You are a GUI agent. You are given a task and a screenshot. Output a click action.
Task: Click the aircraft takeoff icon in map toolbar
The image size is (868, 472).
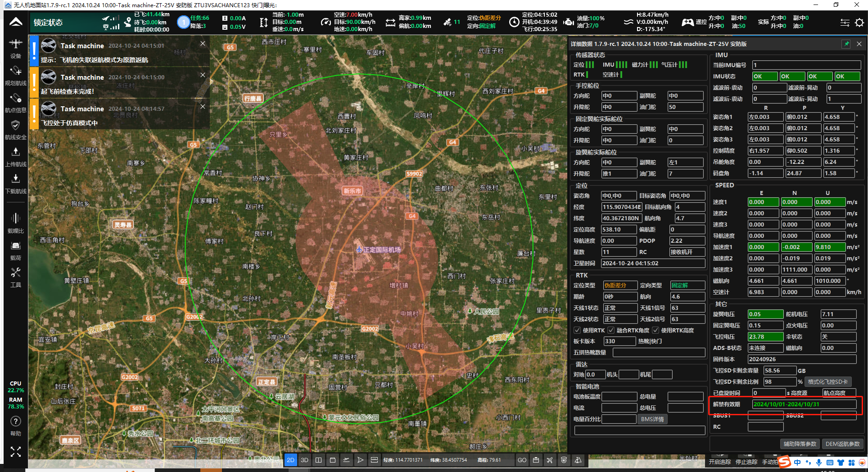(346, 460)
